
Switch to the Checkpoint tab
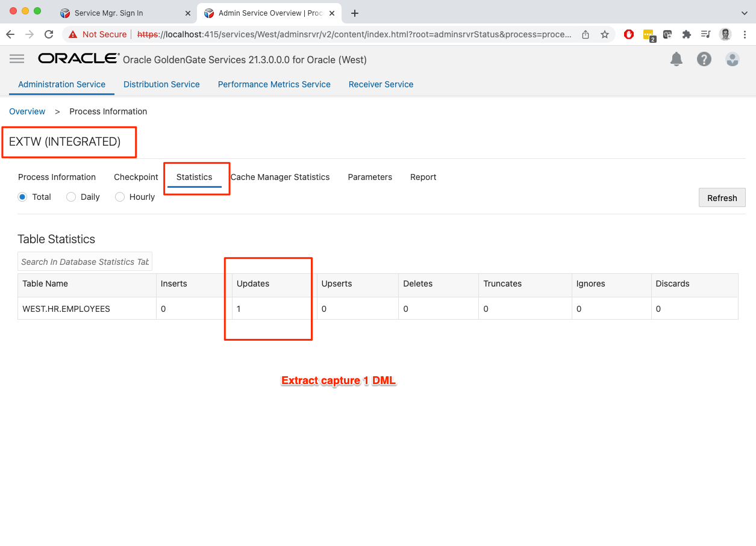[136, 177]
